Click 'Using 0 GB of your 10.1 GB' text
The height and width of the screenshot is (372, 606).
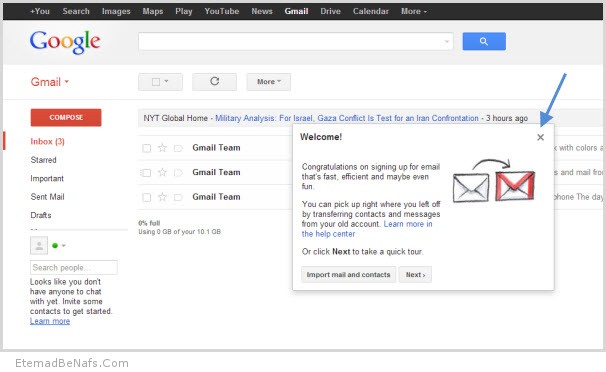tap(180, 232)
